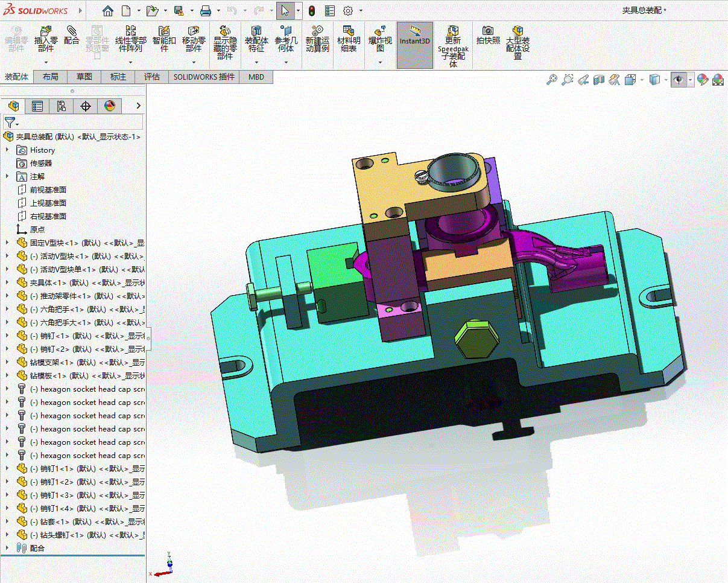This screenshot has height=583, width=728.
Task: Click the tree filter funnel field
Action: click(x=73, y=123)
